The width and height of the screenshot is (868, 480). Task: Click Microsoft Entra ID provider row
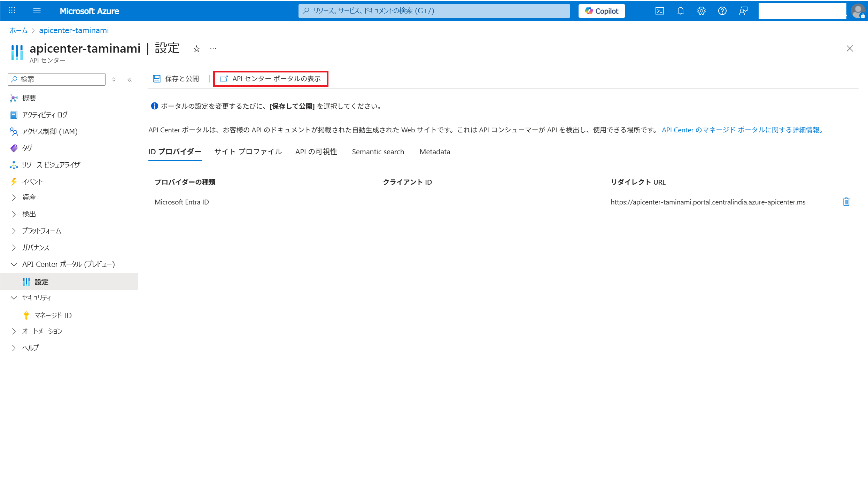click(x=503, y=202)
